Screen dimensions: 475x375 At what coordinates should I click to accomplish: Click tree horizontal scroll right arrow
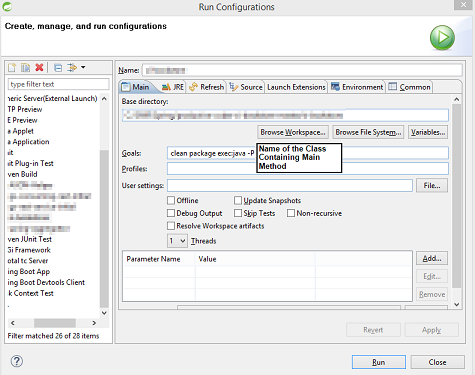(94, 323)
